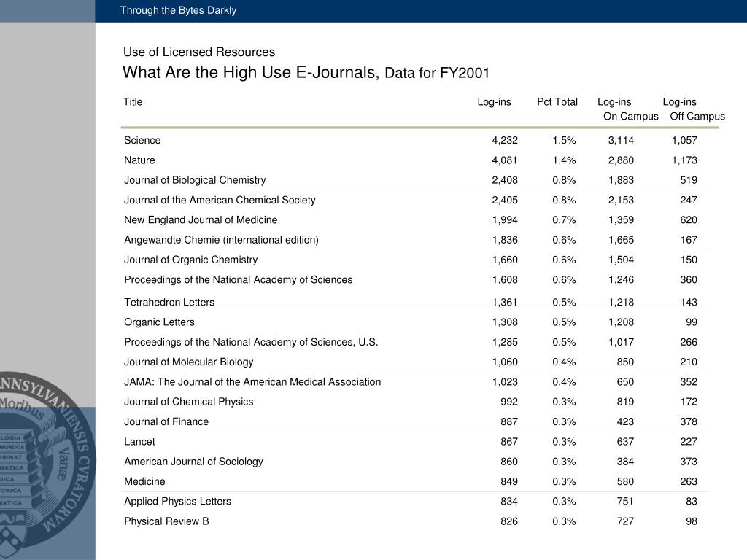Click the 4,232 log-ins value for Science

(x=505, y=140)
